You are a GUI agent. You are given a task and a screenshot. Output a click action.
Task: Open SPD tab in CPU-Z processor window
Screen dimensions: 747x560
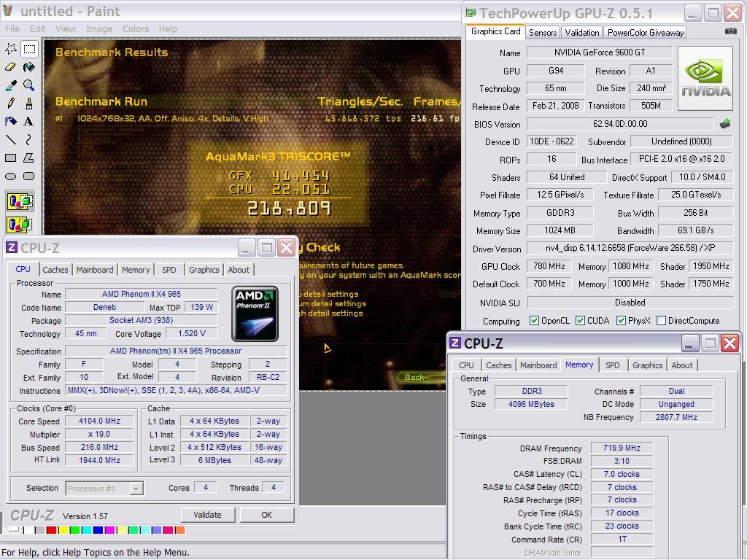tap(169, 270)
